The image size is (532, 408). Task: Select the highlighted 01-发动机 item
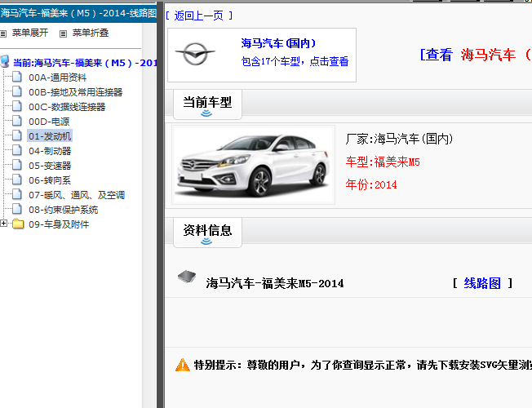coord(50,136)
